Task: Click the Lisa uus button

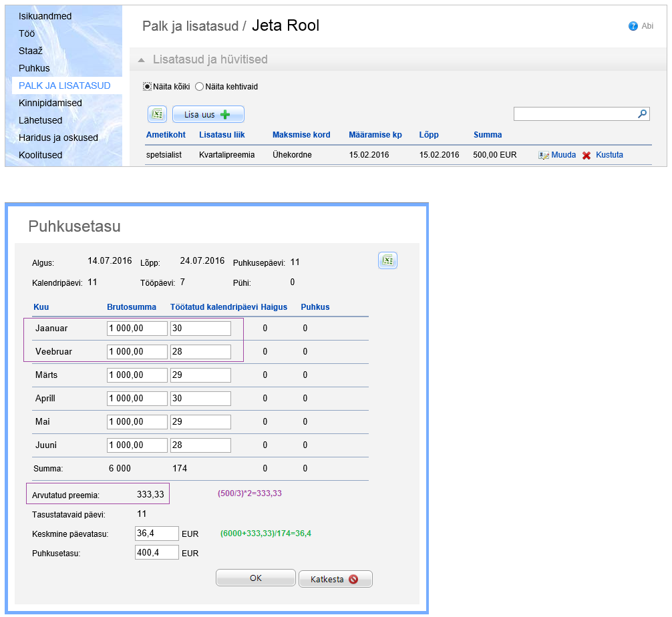Action: (x=208, y=114)
